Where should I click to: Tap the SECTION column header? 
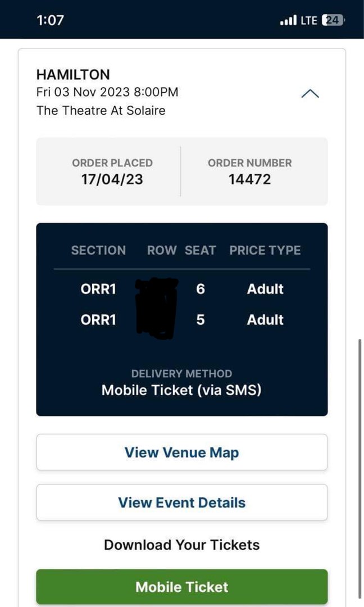[98, 250]
